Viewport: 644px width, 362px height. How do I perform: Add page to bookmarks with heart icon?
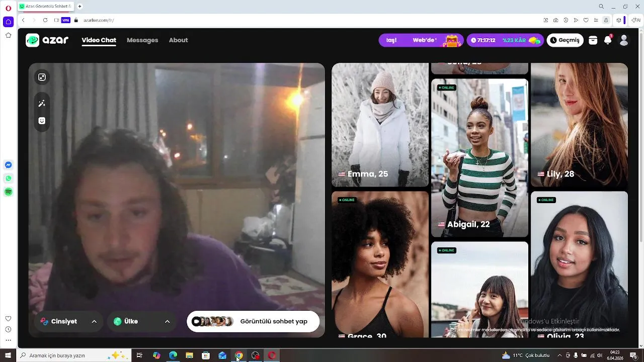586,20
